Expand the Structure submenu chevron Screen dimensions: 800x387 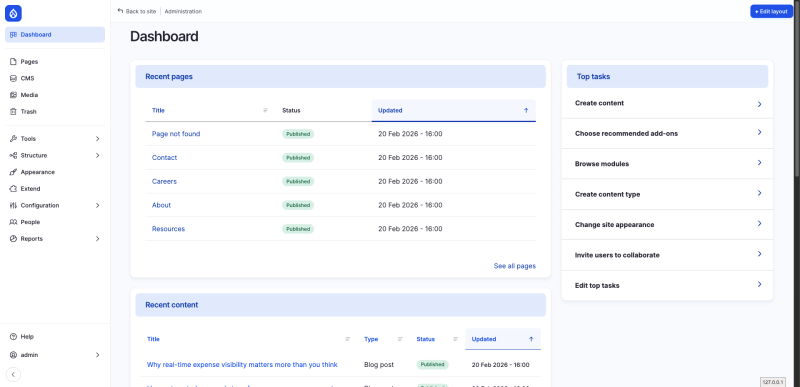[97, 156]
